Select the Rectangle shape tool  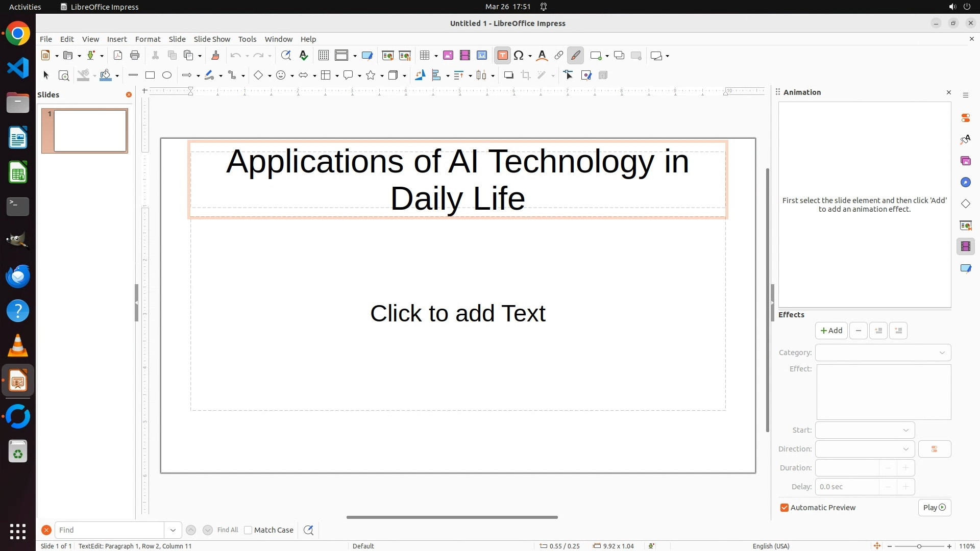point(150,76)
